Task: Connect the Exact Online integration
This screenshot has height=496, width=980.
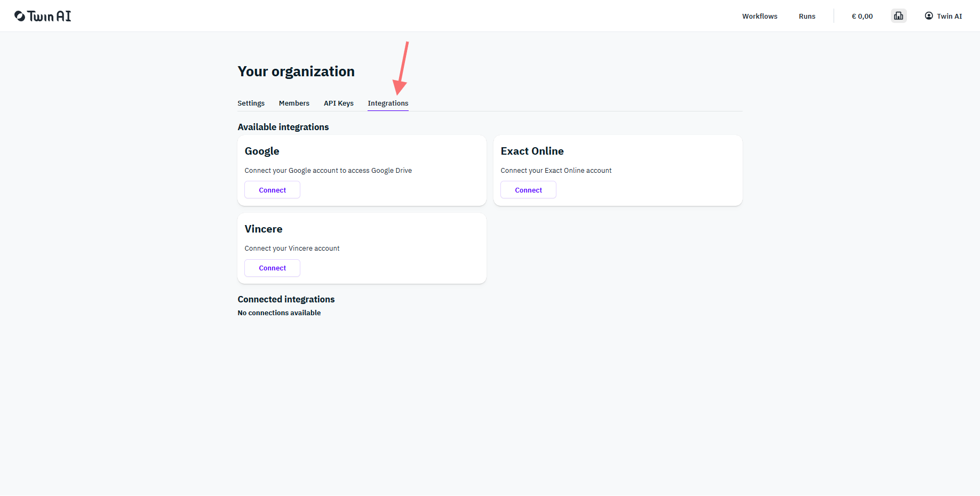Action: pyautogui.click(x=528, y=190)
